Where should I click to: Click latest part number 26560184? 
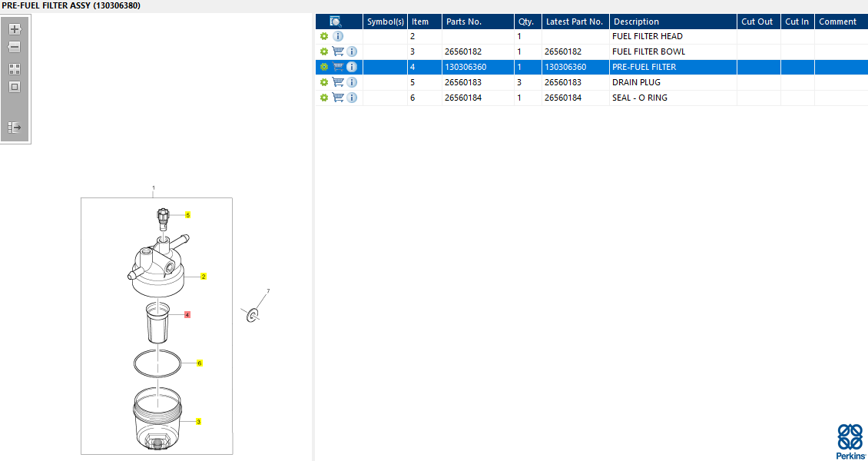[x=564, y=98]
